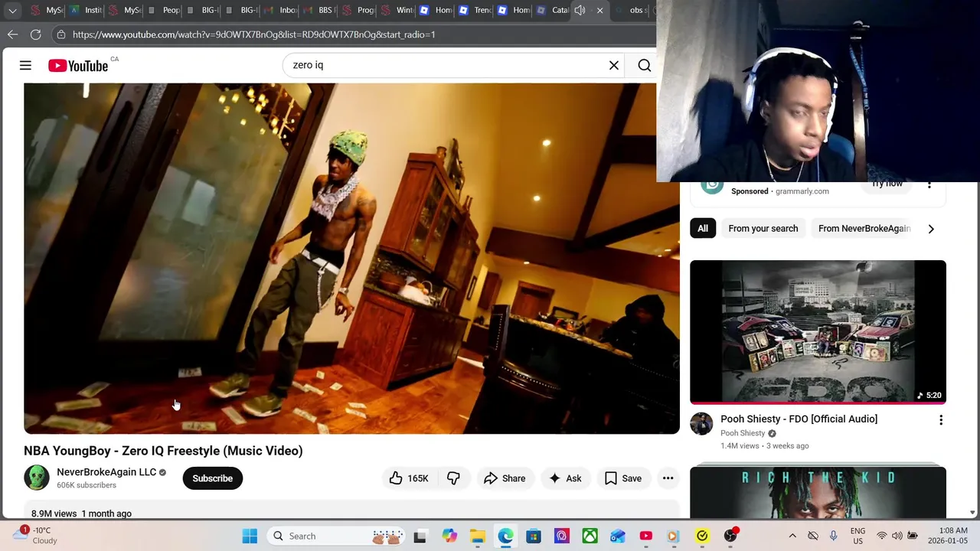This screenshot has width=980, height=551.
Task: Close the current YouTube tab
Action: tap(599, 10)
